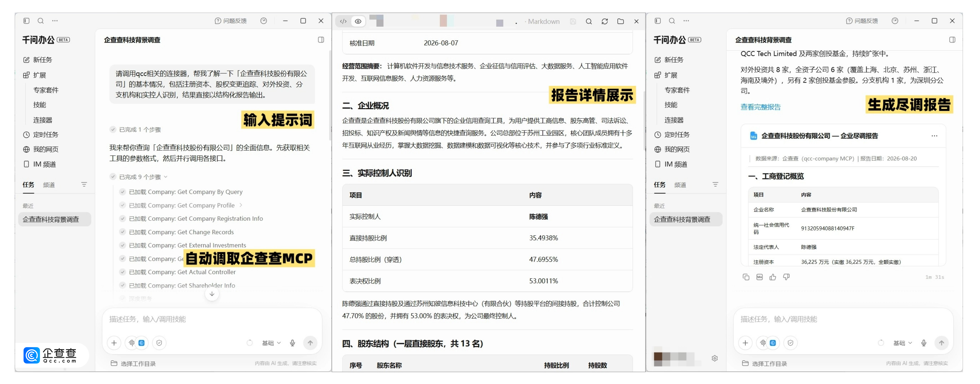Expand the Get Company Profile step chevron
This screenshot has width=980, height=384.
pyautogui.click(x=241, y=205)
